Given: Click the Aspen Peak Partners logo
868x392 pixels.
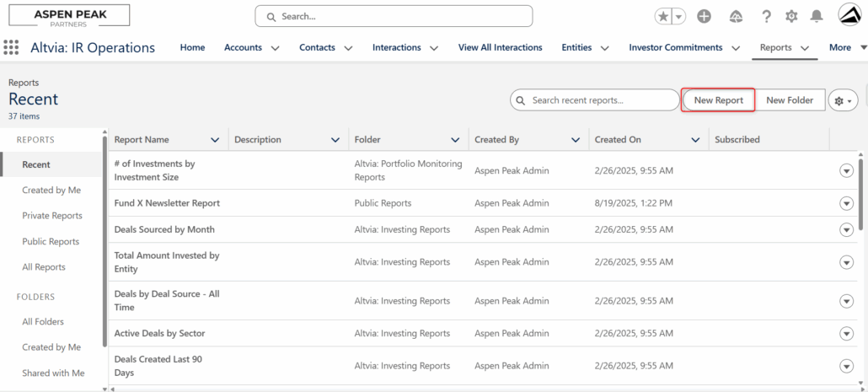Looking at the screenshot, I should [x=69, y=15].
